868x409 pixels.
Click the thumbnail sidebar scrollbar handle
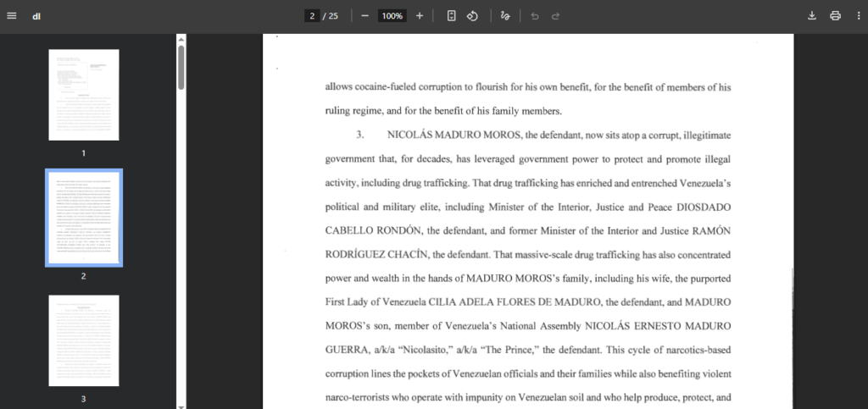pyautogui.click(x=181, y=68)
